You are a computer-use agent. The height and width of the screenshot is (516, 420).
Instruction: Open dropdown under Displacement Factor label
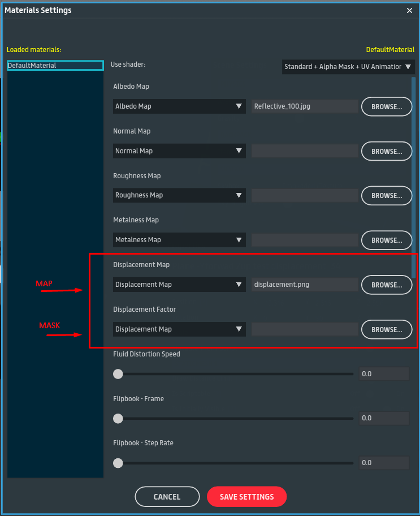coord(179,329)
